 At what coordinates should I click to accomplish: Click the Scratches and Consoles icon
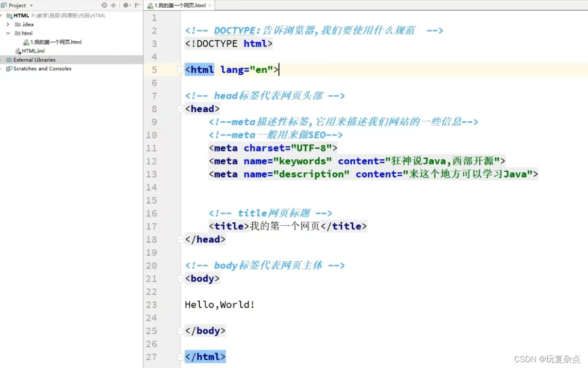click(x=9, y=68)
